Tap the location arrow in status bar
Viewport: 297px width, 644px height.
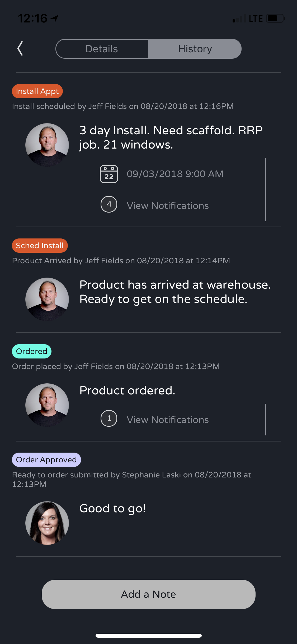(55, 19)
